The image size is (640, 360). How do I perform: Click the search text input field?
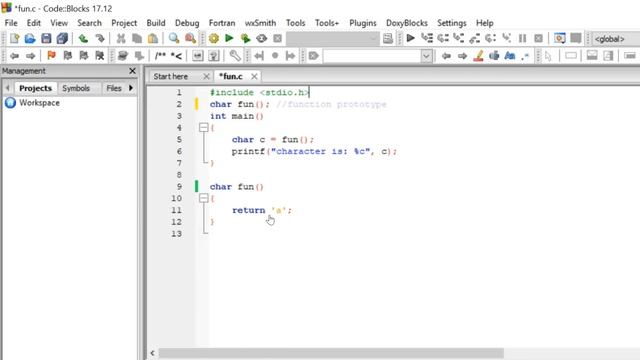(372, 56)
